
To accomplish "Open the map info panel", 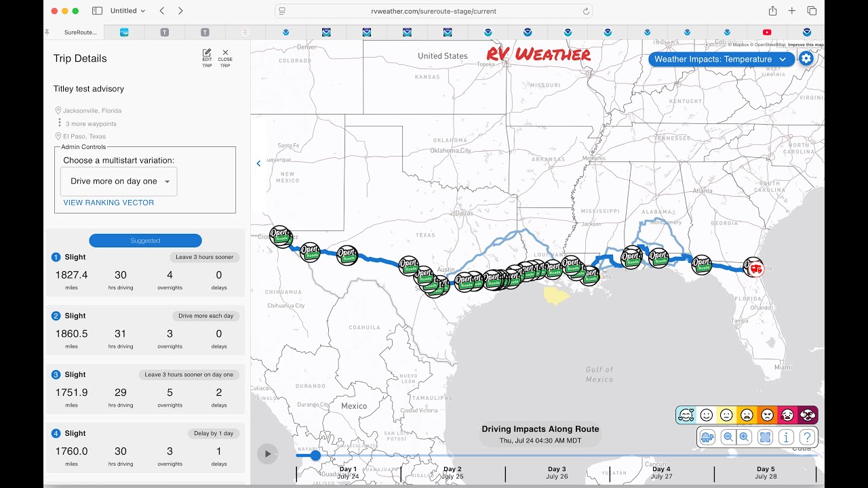I will (x=786, y=437).
